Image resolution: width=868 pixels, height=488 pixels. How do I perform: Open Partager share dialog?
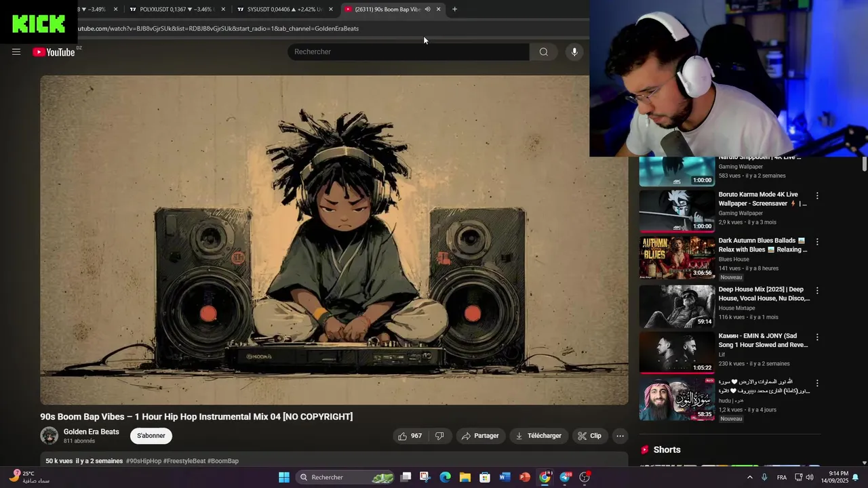480,436
